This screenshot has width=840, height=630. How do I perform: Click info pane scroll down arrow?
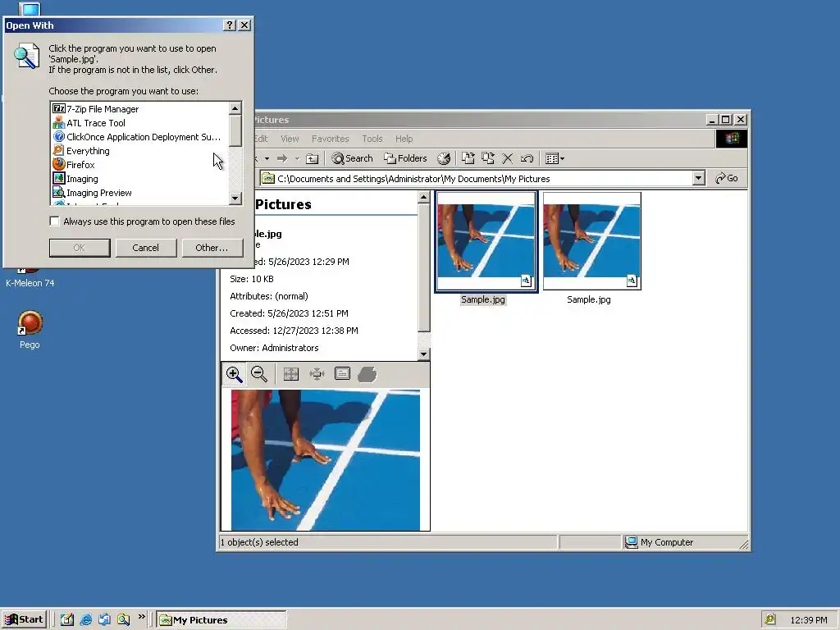tap(424, 354)
